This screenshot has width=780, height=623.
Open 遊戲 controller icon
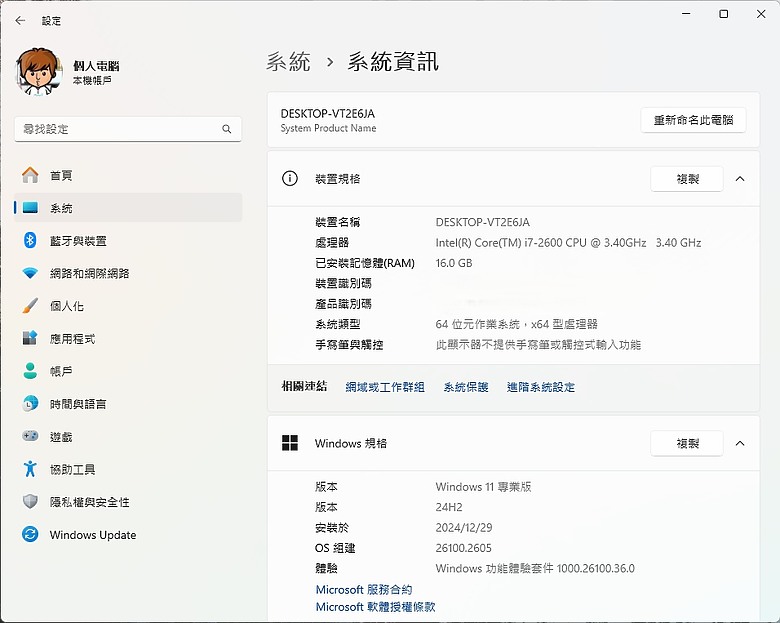click(x=30, y=436)
